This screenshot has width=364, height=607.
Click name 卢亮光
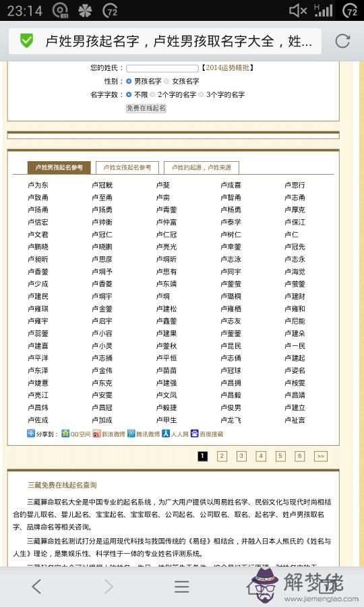coord(166,247)
